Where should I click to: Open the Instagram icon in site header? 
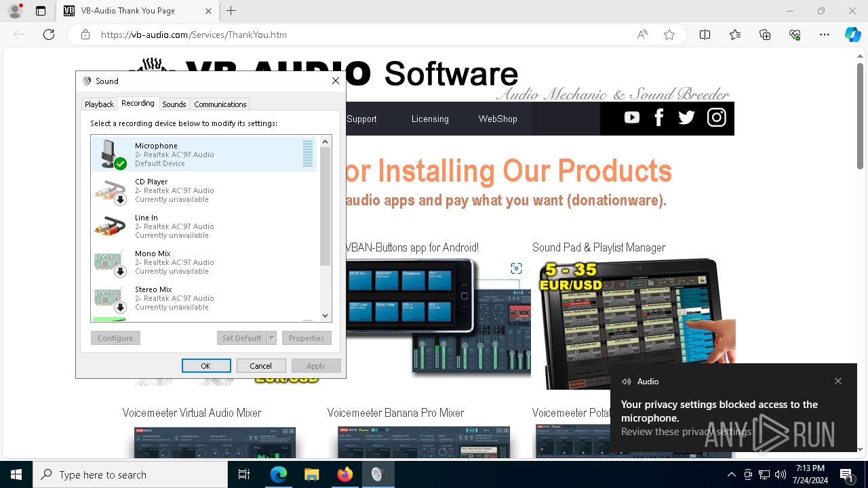(717, 118)
